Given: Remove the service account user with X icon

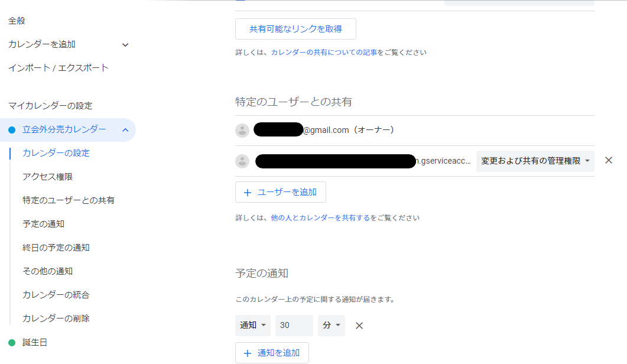Looking at the screenshot, I should tap(609, 161).
